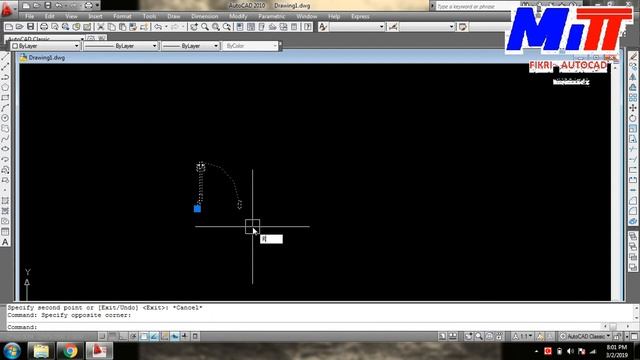Screen dimensions: 640x360
Task: Open the Undo history dropdown arrow in Standard toolbar
Action: (x=166, y=27)
